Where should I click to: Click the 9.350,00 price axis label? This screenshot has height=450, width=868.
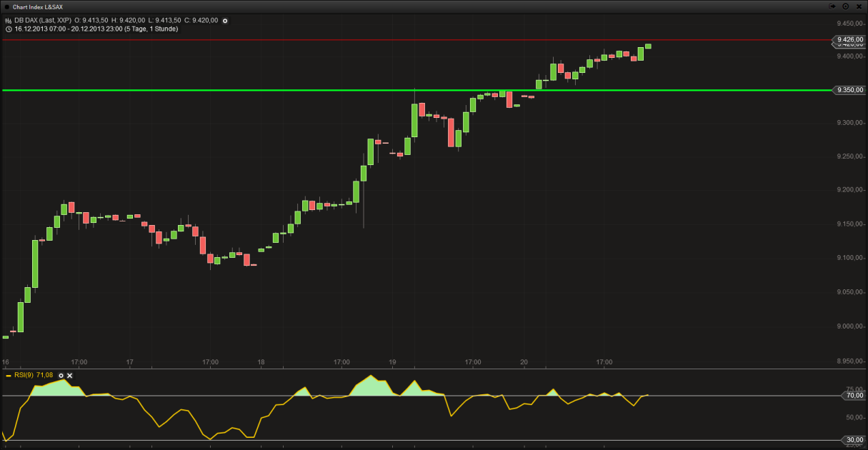849,90
